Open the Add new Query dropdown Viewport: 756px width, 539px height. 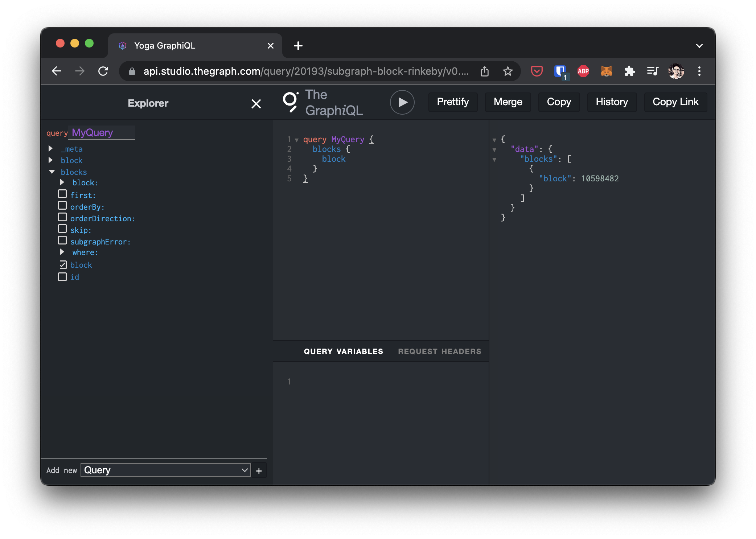pos(165,470)
